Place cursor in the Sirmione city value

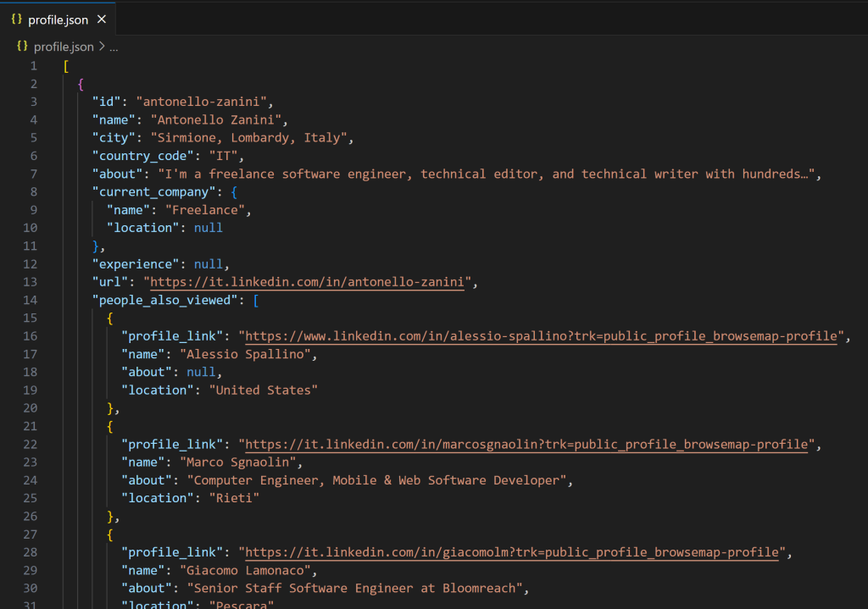point(195,136)
